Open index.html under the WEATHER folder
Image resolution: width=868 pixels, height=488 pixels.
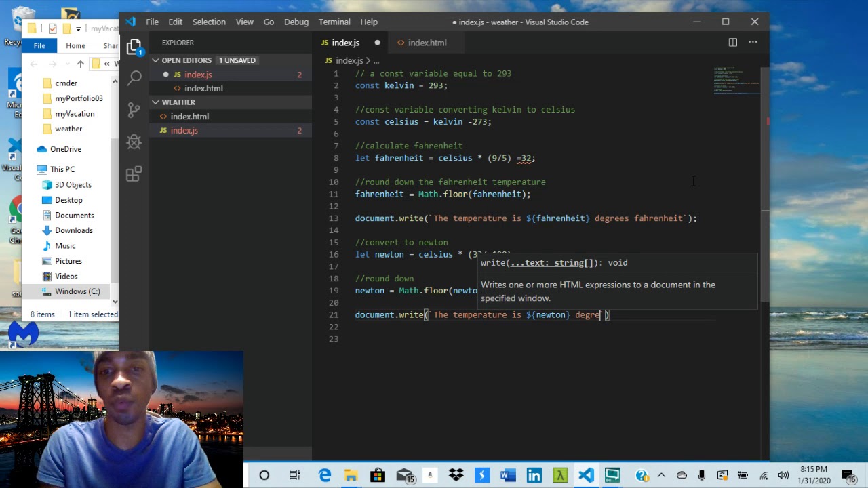coord(231,117)
